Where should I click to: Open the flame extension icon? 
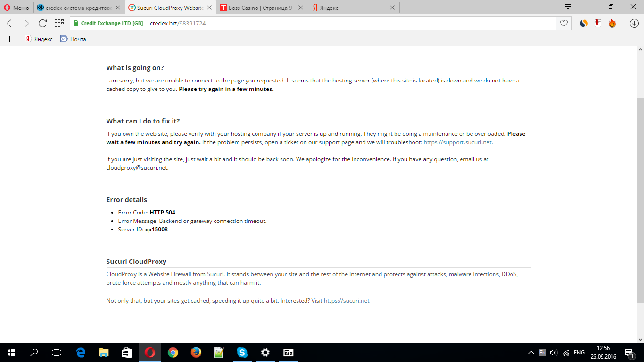[x=612, y=23]
